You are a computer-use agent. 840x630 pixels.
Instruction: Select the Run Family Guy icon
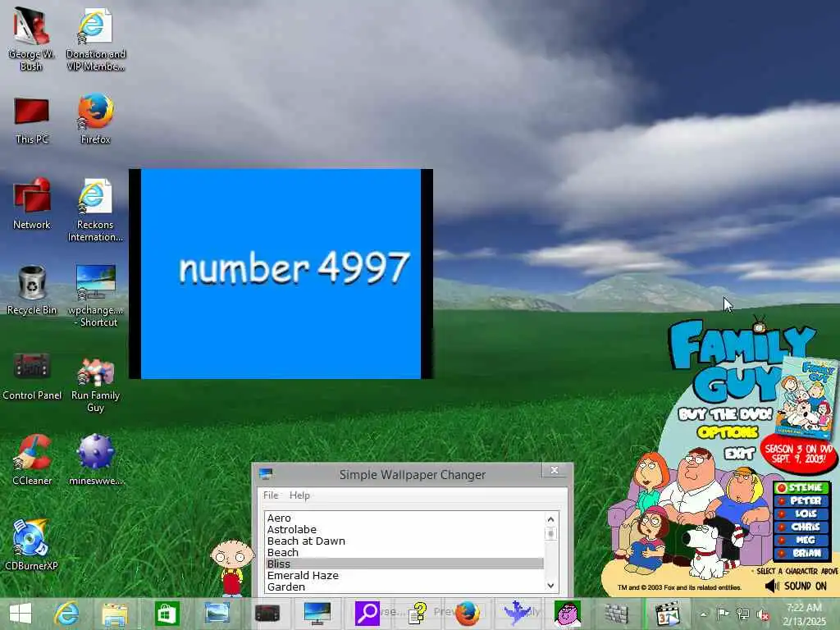coord(95,385)
